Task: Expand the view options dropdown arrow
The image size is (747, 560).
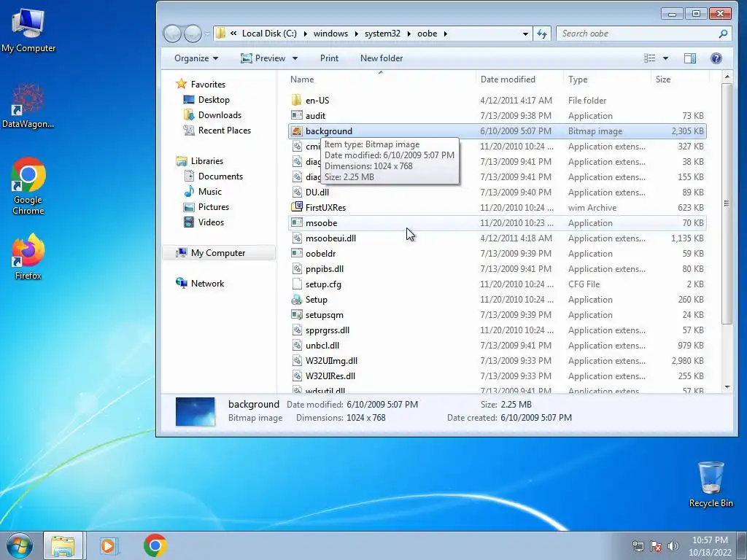Action: [665, 58]
